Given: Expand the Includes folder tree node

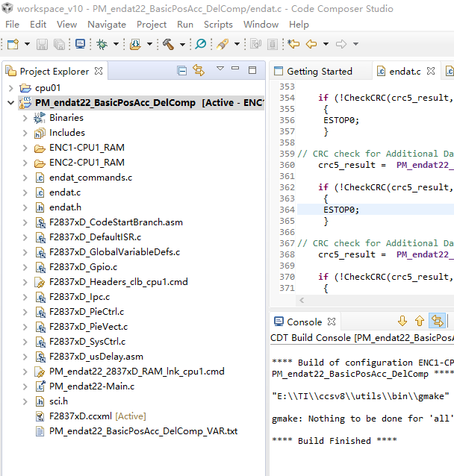Looking at the screenshot, I should point(25,132).
